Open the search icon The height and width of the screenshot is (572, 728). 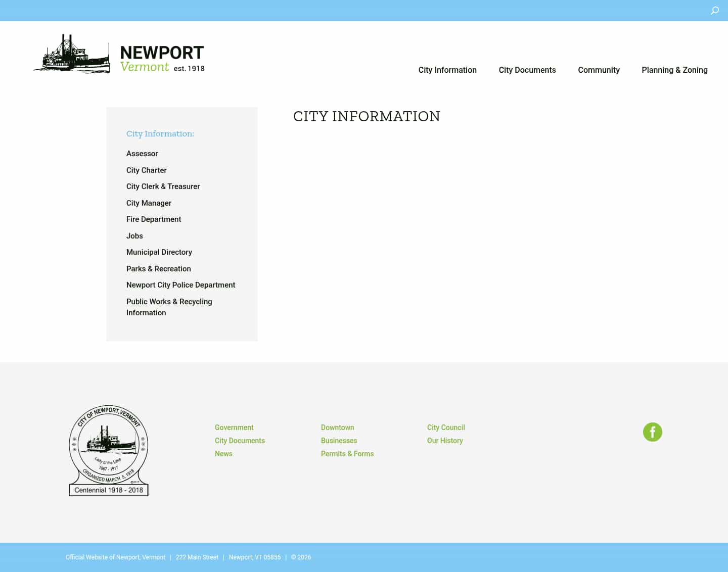tap(715, 10)
